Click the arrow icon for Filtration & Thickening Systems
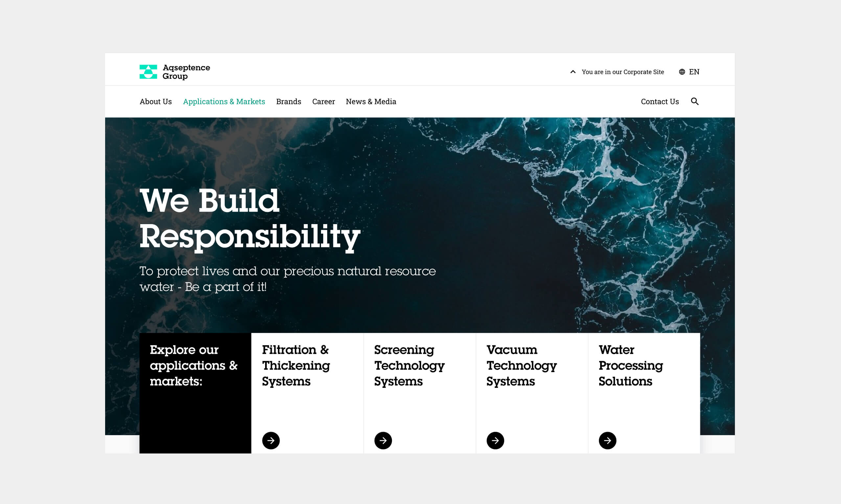Viewport: 841px width, 504px height. (271, 440)
